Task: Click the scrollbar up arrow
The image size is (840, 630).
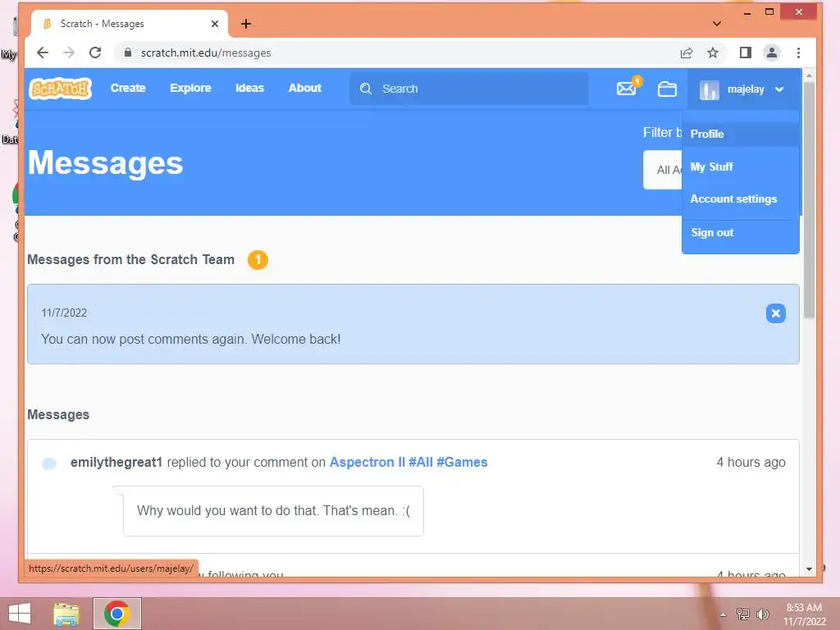Action: pos(809,76)
